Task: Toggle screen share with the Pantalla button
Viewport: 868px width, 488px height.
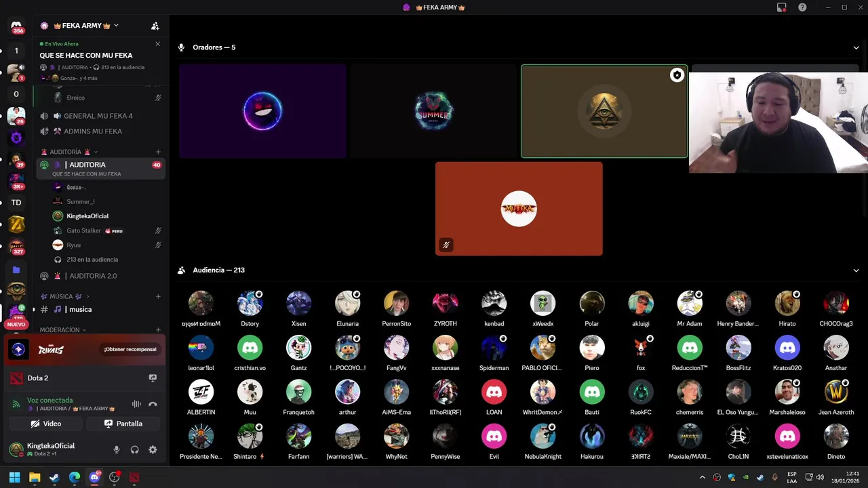Action: coord(123,424)
